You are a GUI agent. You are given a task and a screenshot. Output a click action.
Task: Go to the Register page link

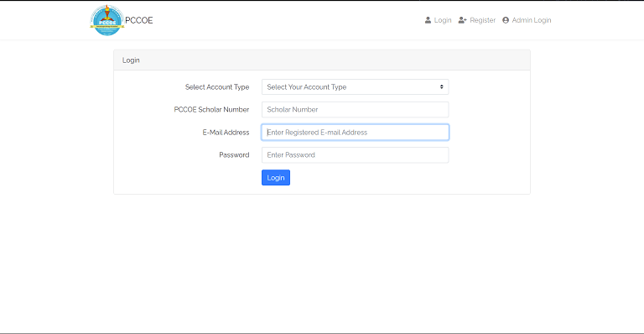point(483,20)
